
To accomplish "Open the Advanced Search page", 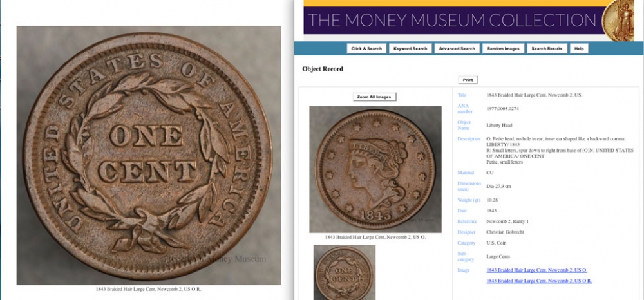I will [457, 48].
